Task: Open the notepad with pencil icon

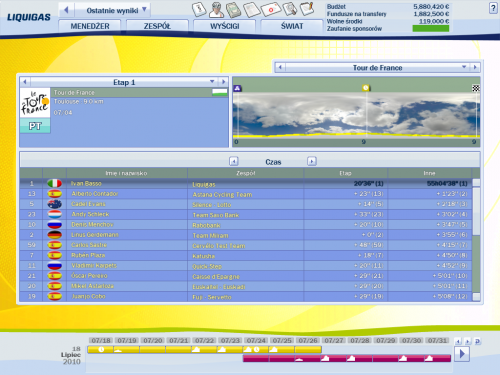Action: tap(307, 9)
